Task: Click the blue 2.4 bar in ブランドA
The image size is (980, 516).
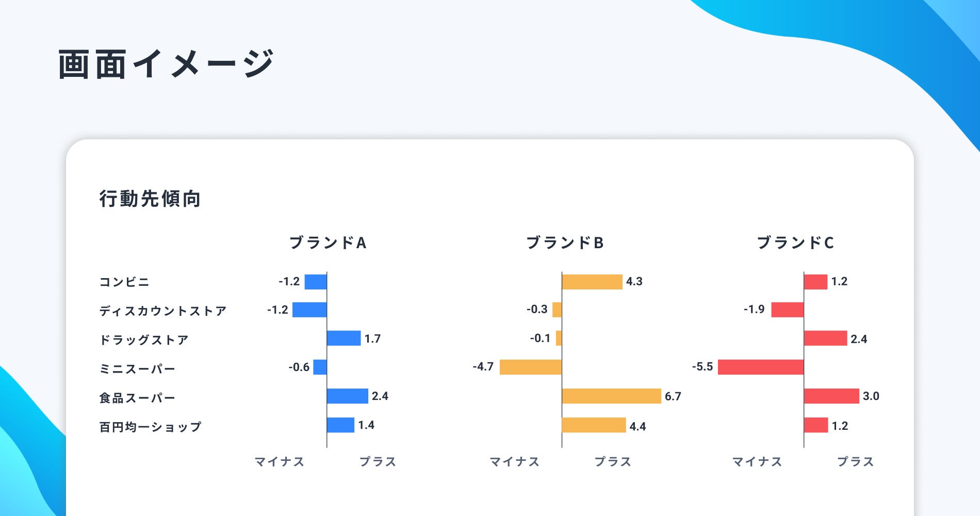Action: coord(347,396)
